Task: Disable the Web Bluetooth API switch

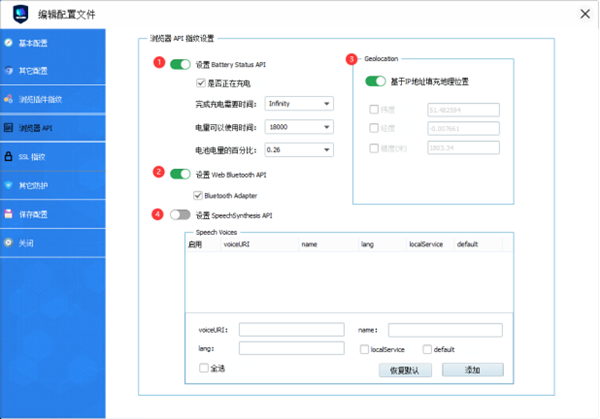Action: click(x=180, y=174)
